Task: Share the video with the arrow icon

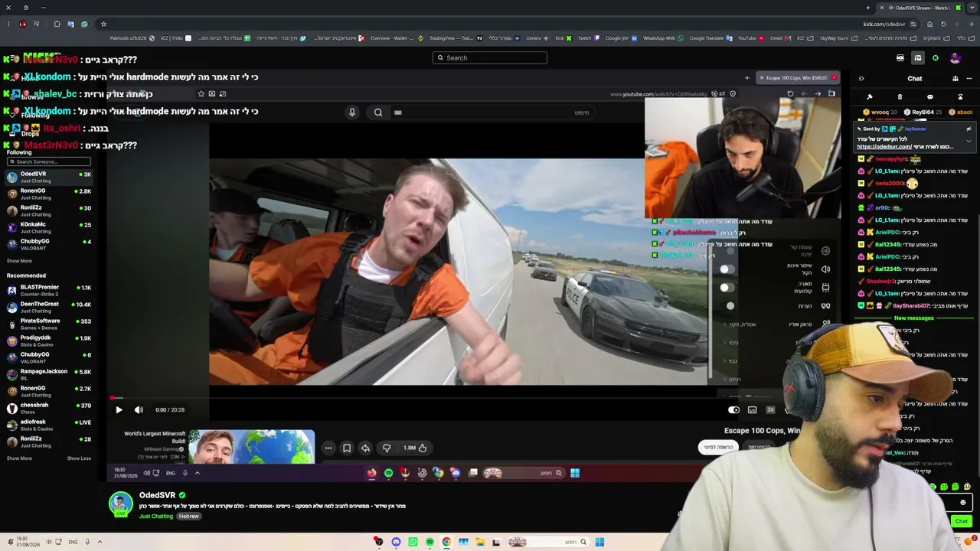Action: (366, 448)
